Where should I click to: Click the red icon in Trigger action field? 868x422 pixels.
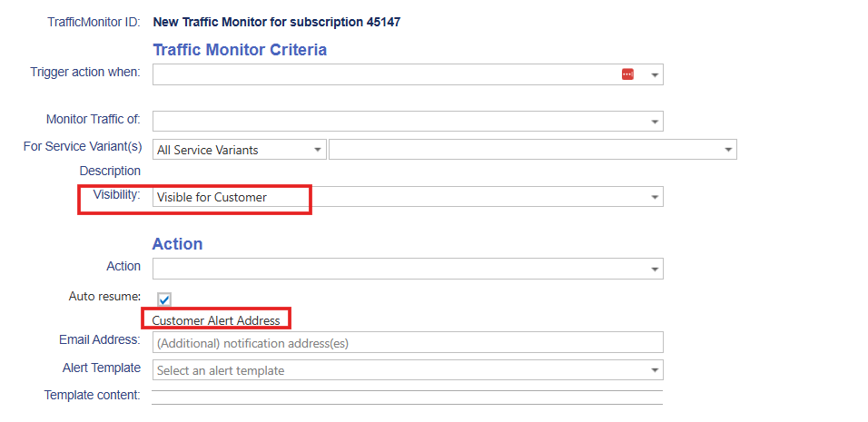(x=627, y=74)
